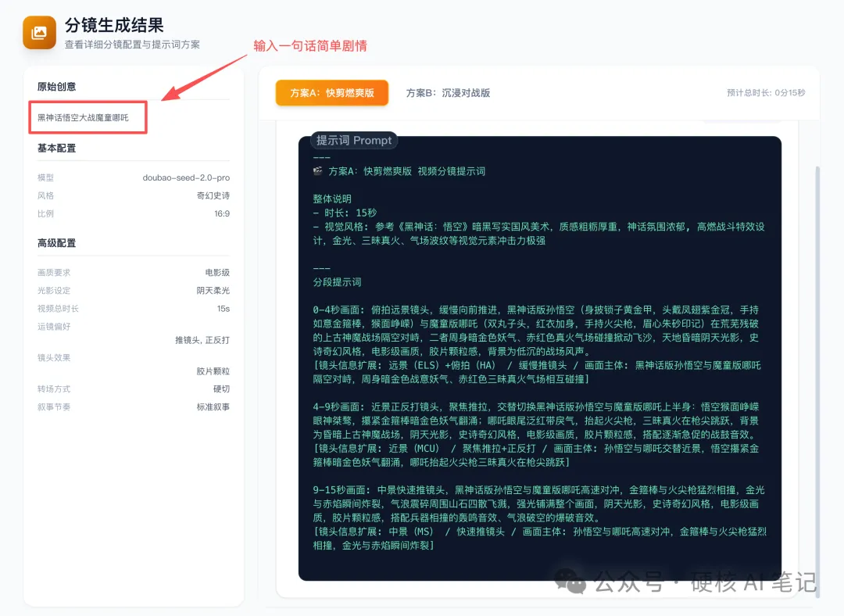The height and width of the screenshot is (616, 844).
Task: Select the 方案A: 快剪燃爽版 tab
Action: click(331, 92)
